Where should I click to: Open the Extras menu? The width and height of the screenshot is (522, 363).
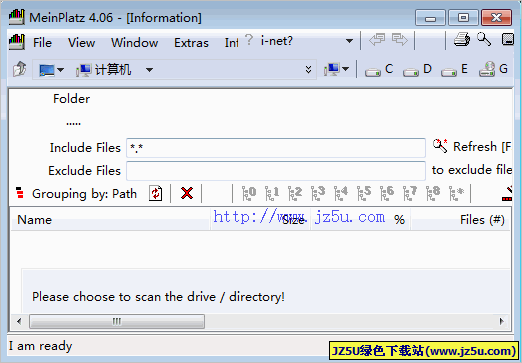[x=191, y=43]
